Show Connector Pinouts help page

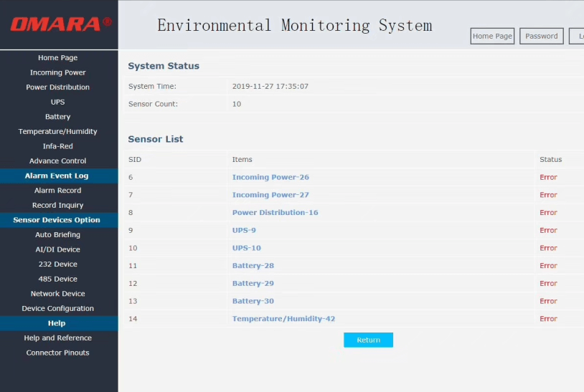point(58,353)
